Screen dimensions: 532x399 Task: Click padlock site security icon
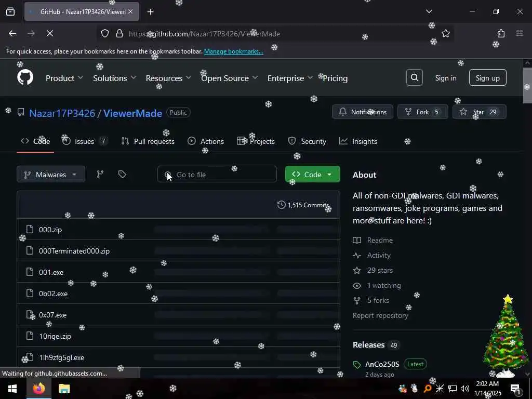point(119,33)
